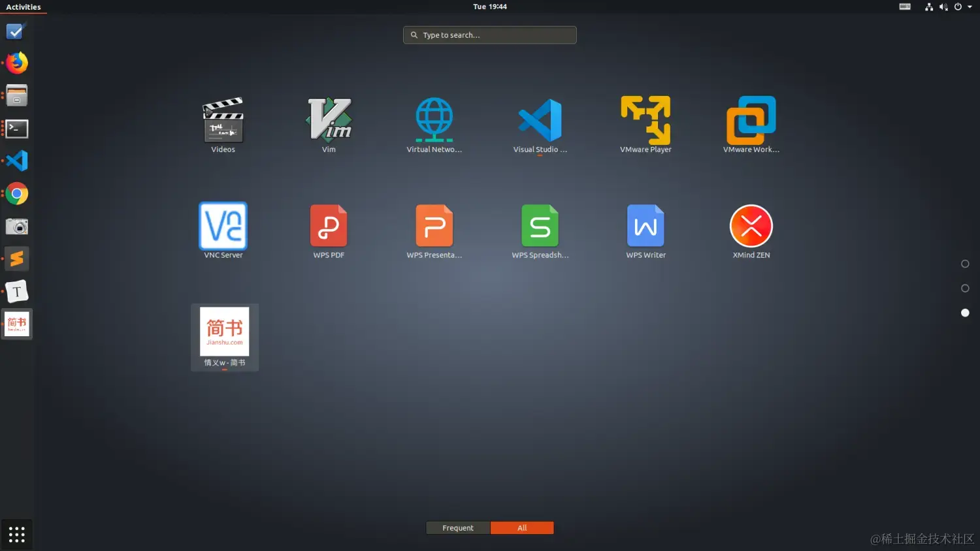This screenshot has width=980, height=551.
Task: Click the volume icon in top bar
Action: (x=943, y=7)
